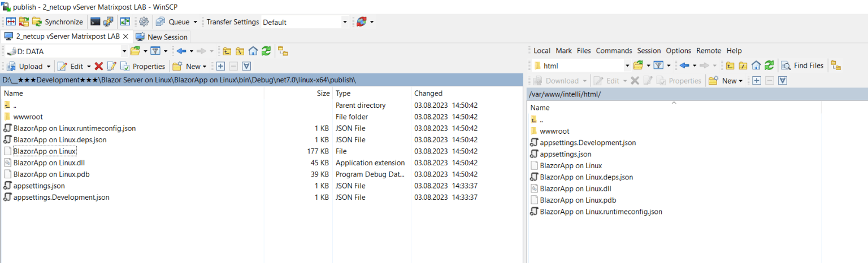Screen dimensions: 868x263
Task: Select local file BlazorApp on Linux.dll
Action: click(49, 163)
